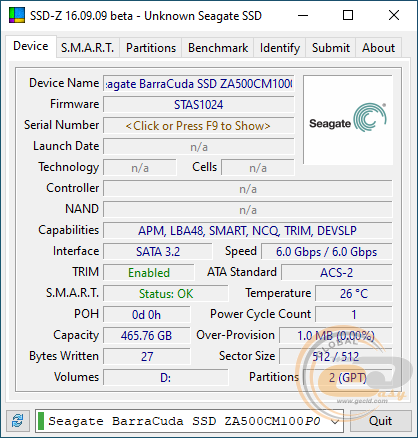Image resolution: width=418 pixels, height=438 pixels.
Task: Select the Identify tab
Action: click(x=280, y=48)
